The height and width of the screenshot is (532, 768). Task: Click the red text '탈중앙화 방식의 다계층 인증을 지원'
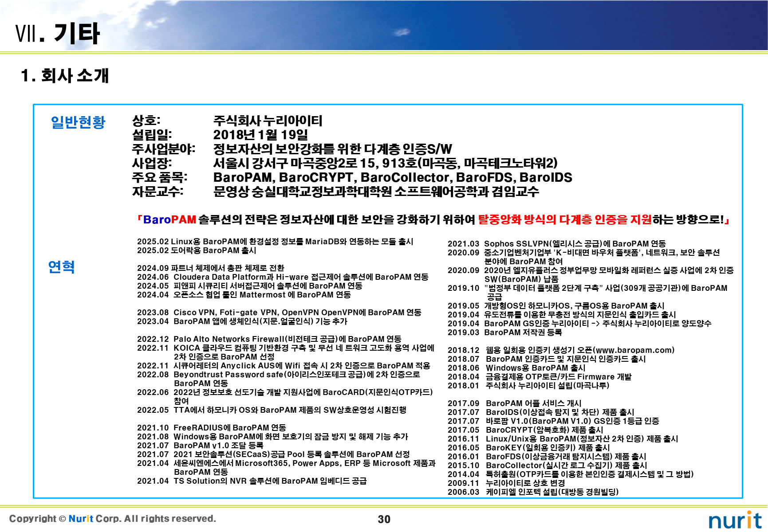point(565,219)
